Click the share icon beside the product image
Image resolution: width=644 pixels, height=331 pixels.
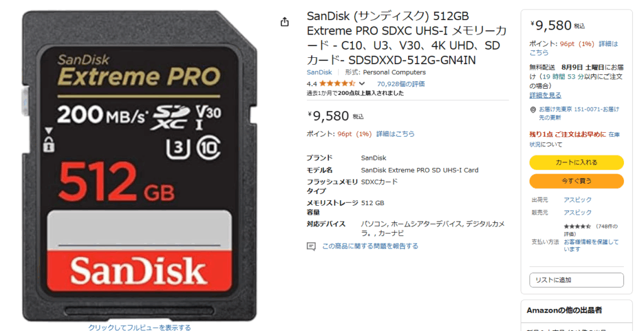[x=285, y=22]
